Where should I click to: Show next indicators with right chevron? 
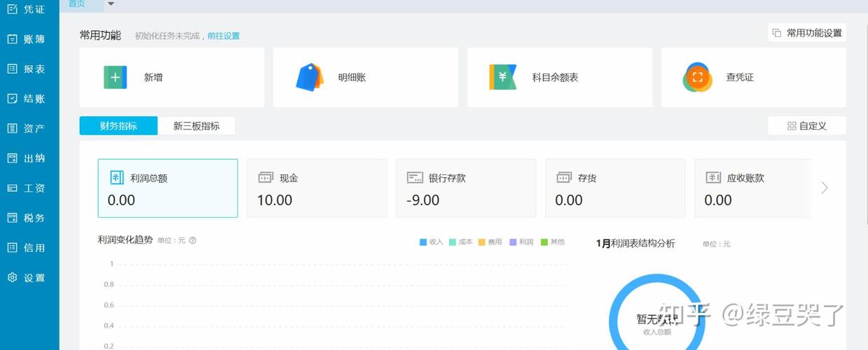click(x=825, y=188)
